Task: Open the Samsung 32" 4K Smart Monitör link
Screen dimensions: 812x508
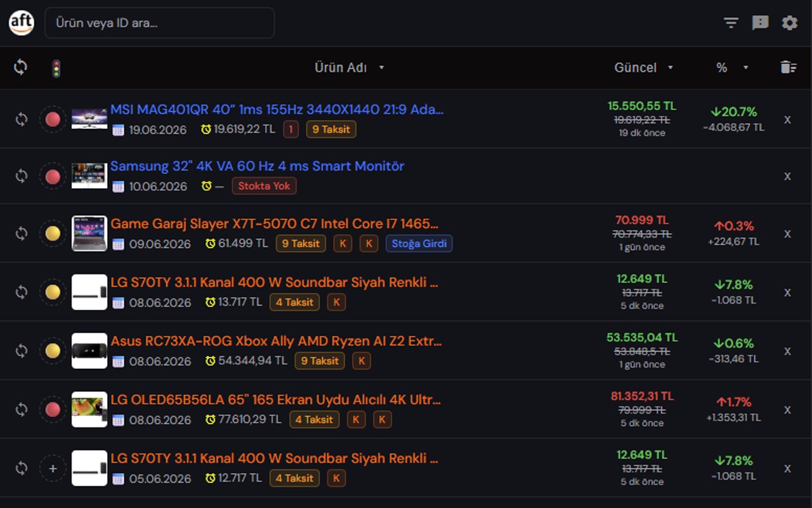Action: (257, 166)
